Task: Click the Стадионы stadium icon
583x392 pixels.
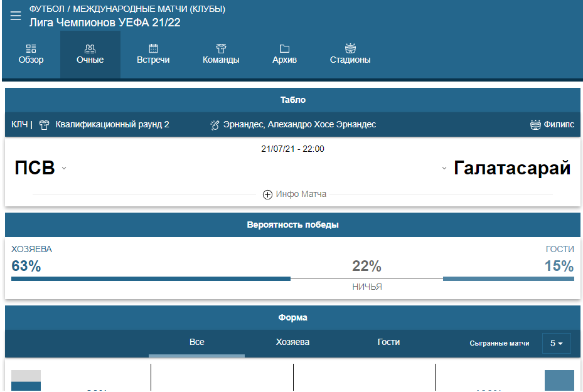Action: tap(350, 48)
